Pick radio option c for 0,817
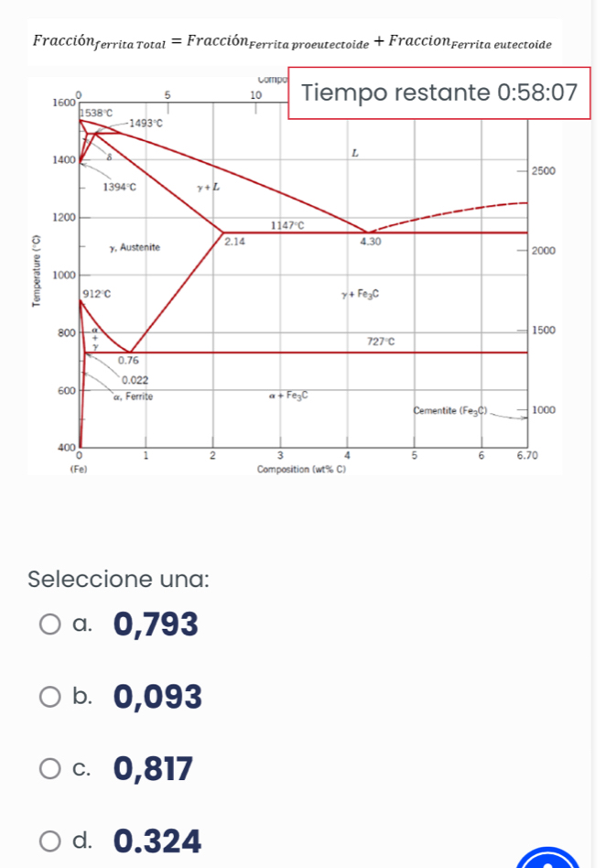 (51, 768)
